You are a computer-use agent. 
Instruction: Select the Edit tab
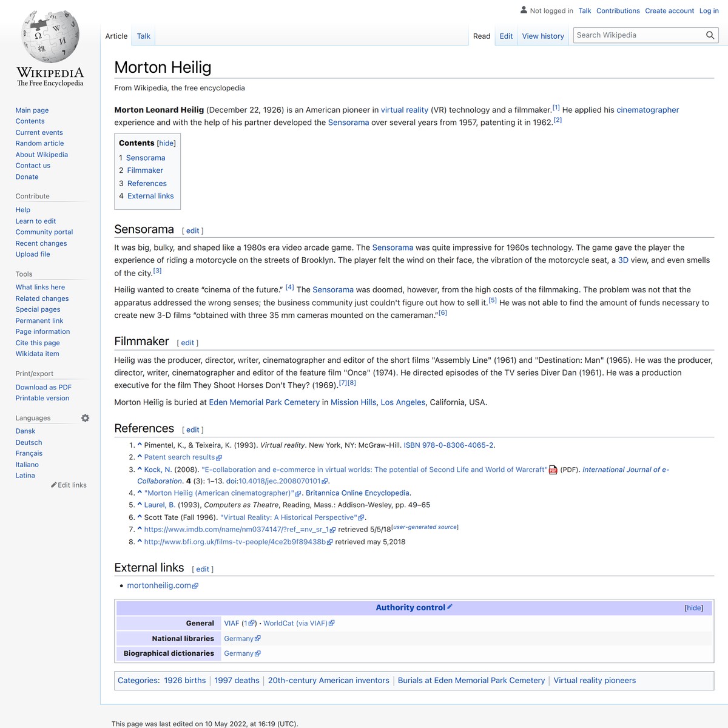pyautogui.click(x=505, y=36)
